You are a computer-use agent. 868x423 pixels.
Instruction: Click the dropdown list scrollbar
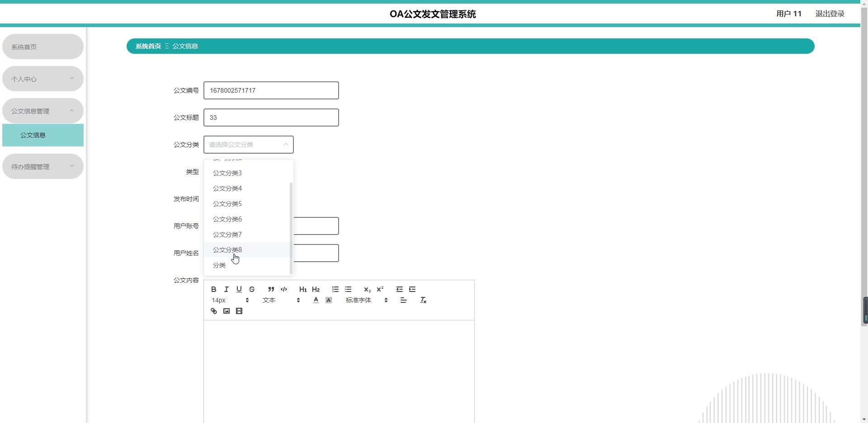pyautogui.click(x=291, y=228)
